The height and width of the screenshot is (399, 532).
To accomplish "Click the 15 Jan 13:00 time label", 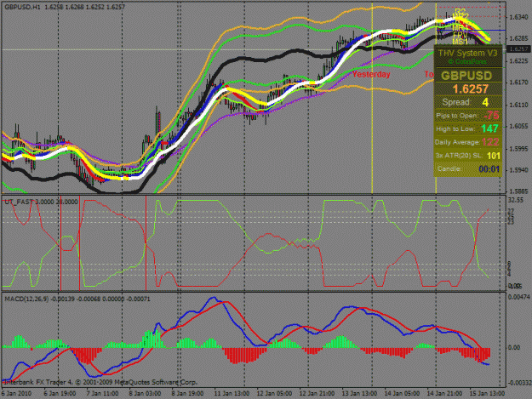I will (487, 394).
